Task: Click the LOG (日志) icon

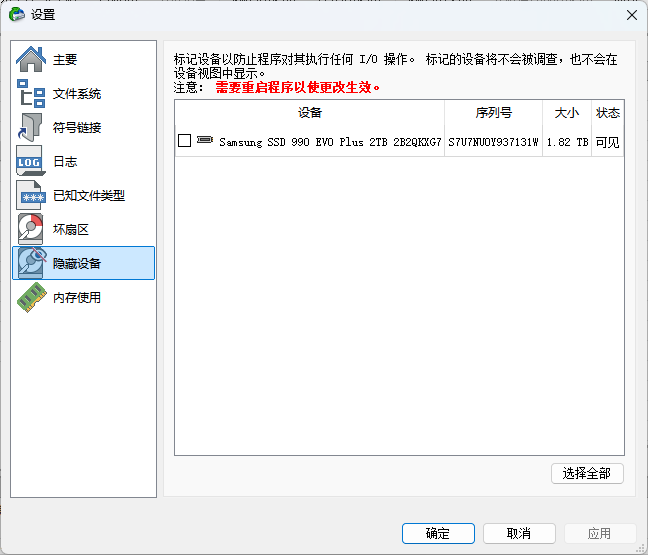Action: coord(31,162)
